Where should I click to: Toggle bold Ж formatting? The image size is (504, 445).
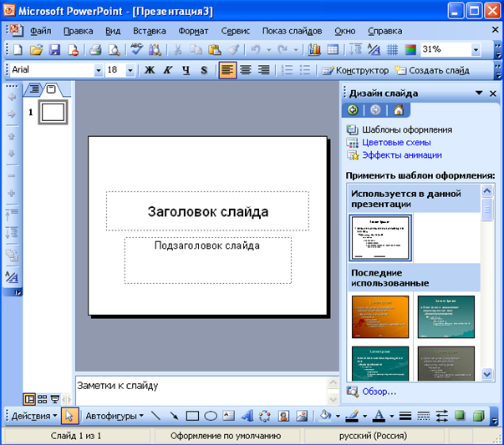[149, 70]
